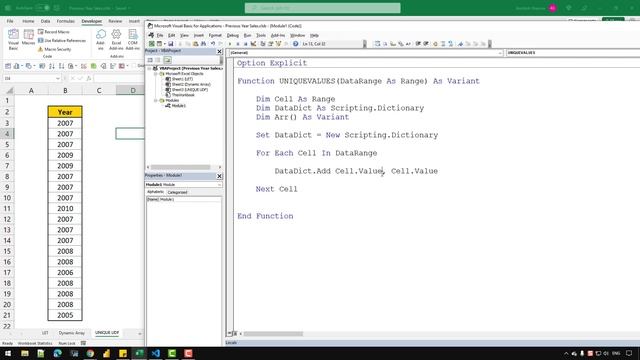Click the Reset stop icon in VBA toolbar
Image resolution: width=640 pixels, height=360 pixels.
(x=245, y=44)
